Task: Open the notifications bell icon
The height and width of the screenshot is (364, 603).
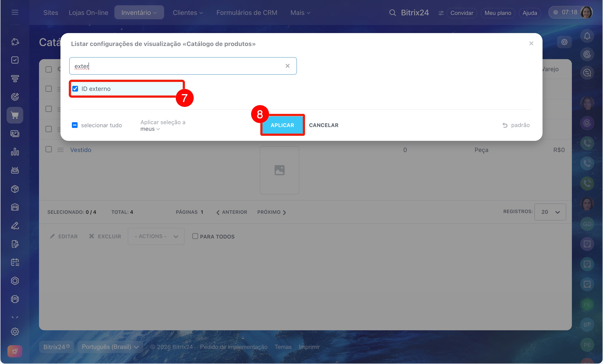Action: tap(587, 36)
